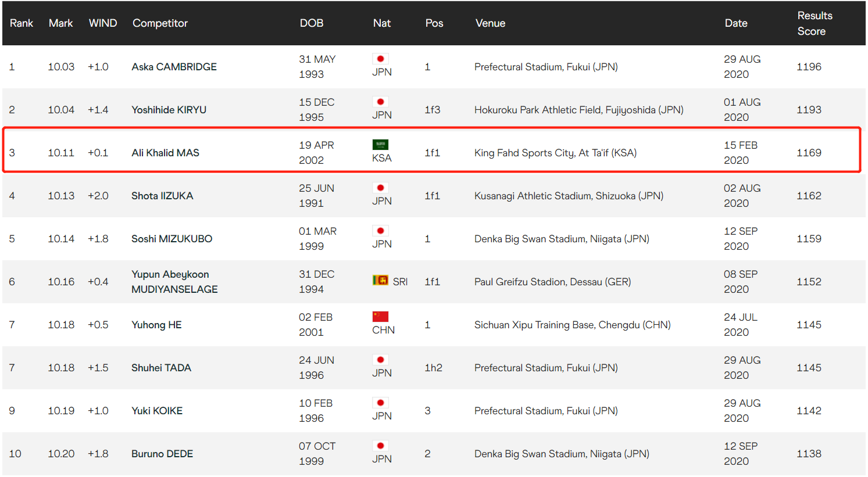Click the Results Score column header
868x477 pixels.
coord(814,23)
